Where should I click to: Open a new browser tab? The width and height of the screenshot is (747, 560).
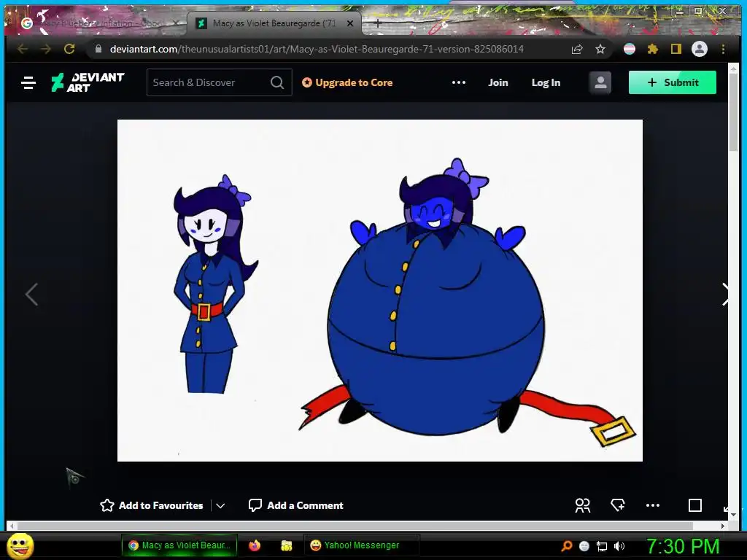(377, 23)
